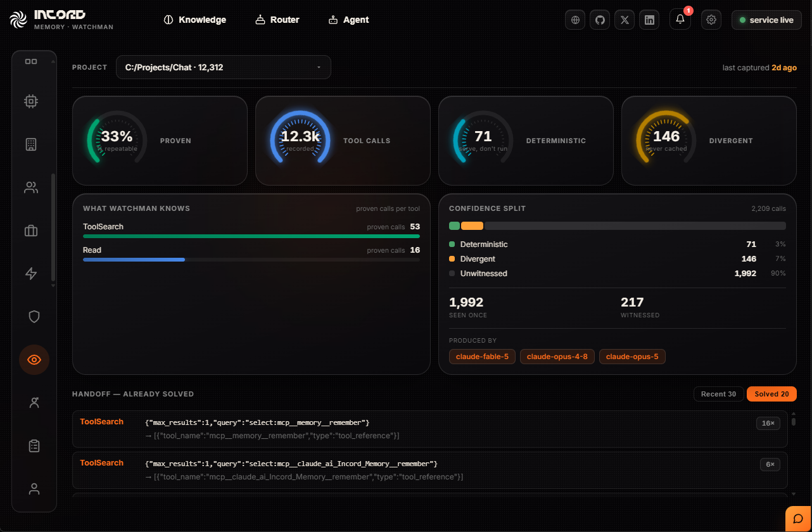Open the LinkedIn icon link

tap(649, 20)
